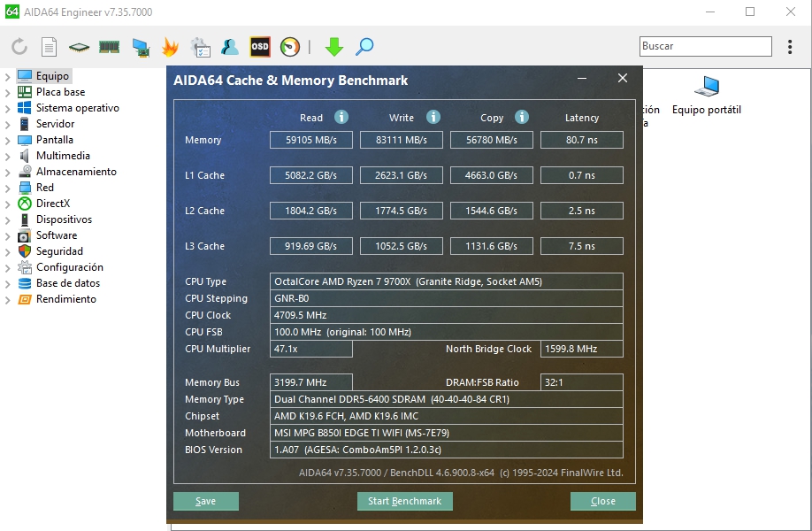Click the Copy info icon
The width and height of the screenshot is (812, 531).
[522, 117]
